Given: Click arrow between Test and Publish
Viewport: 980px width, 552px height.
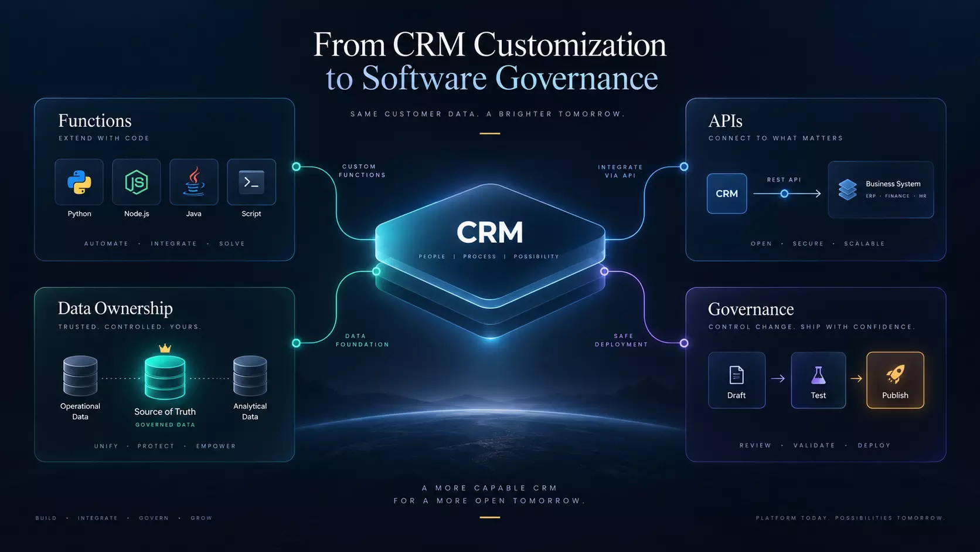Looking at the screenshot, I should tap(856, 379).
